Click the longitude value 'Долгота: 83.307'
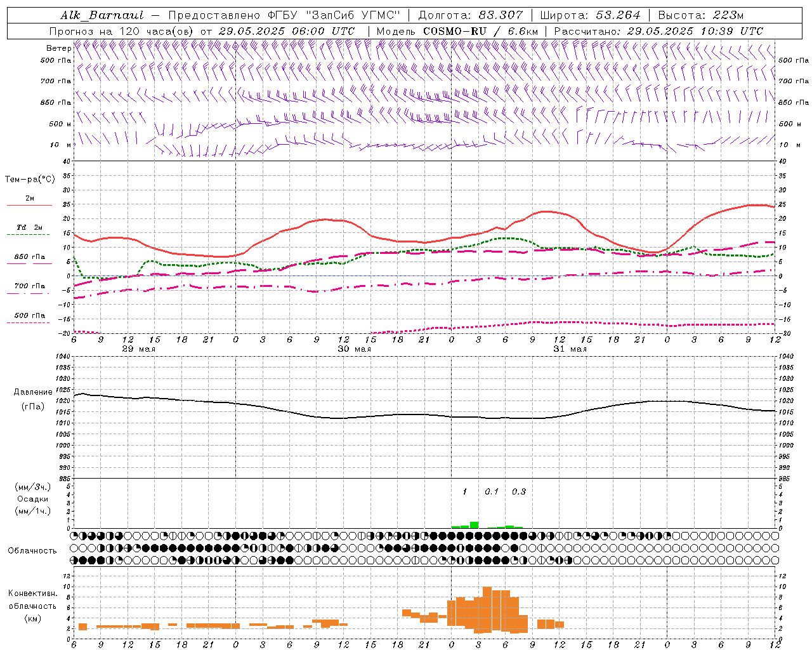Viewport: 812px width, 650px height. 471,15
